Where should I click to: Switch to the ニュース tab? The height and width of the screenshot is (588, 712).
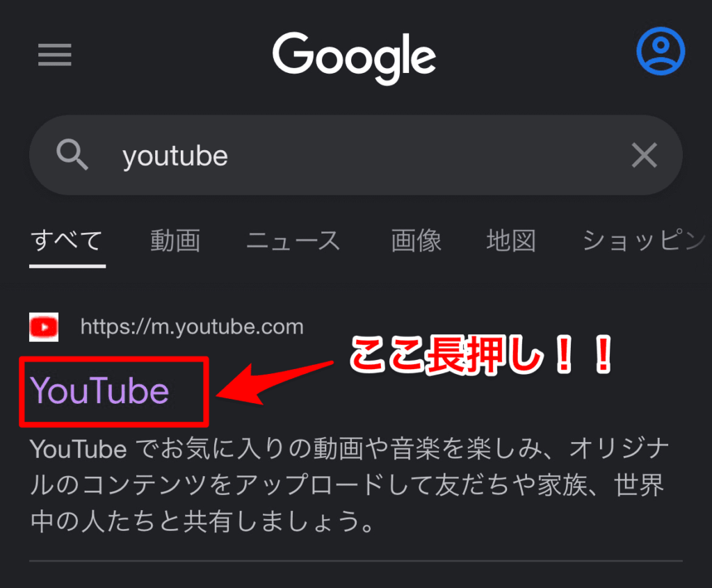click(293, 240)
